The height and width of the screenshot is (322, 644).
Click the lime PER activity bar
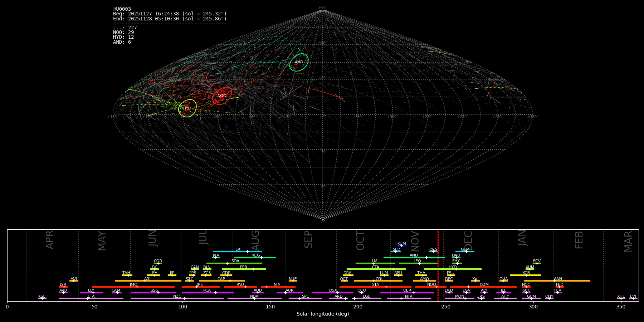(244, 269)
